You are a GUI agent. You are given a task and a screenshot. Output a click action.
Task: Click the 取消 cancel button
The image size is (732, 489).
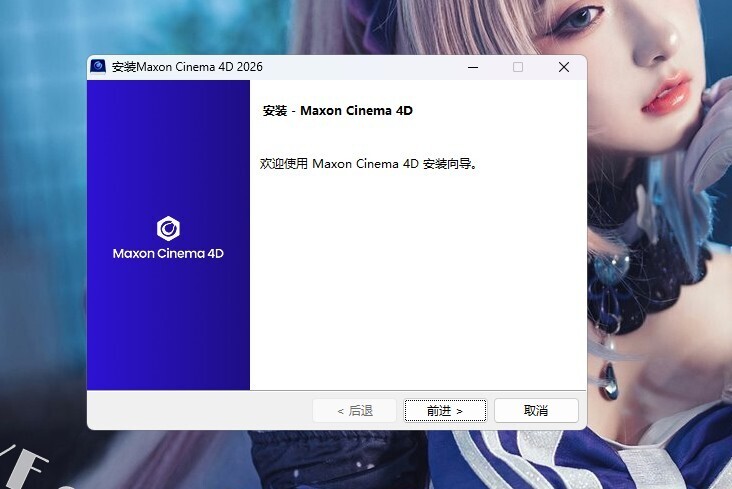point(536,411)
